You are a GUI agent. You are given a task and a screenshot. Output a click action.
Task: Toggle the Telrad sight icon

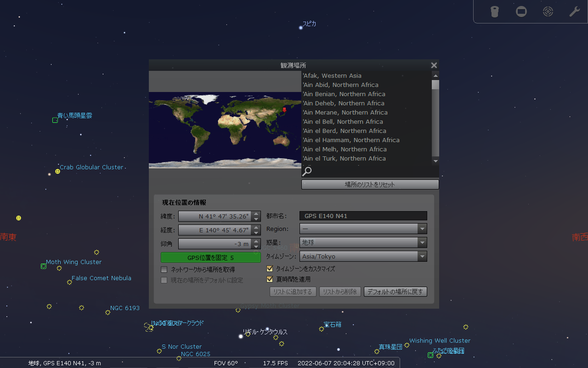point(548,11)
